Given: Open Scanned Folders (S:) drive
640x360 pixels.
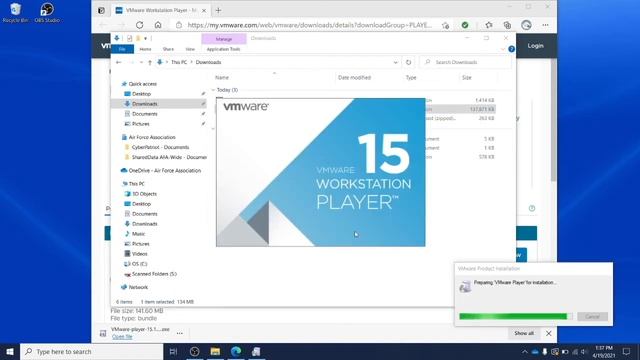Looking at the screenshot, I should (154, 274).
